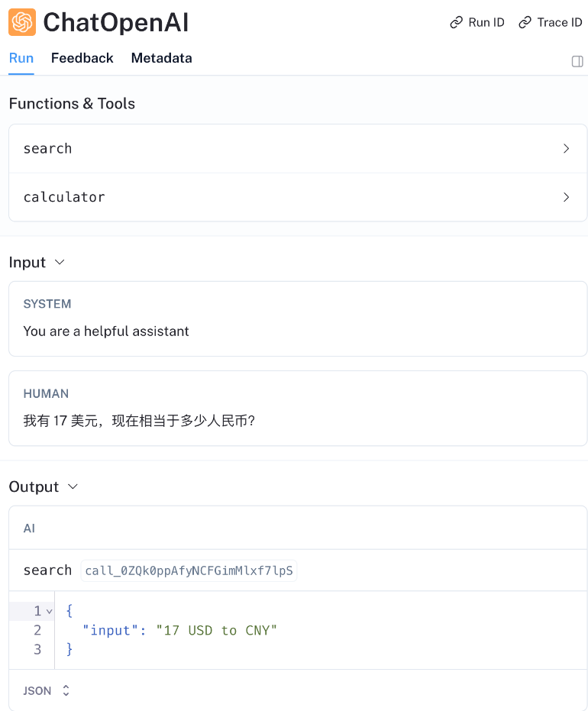Image resolution: width=588 pixels, height=711 pixels.
Task: Expand the search tool definition
Action: (567, 148)
